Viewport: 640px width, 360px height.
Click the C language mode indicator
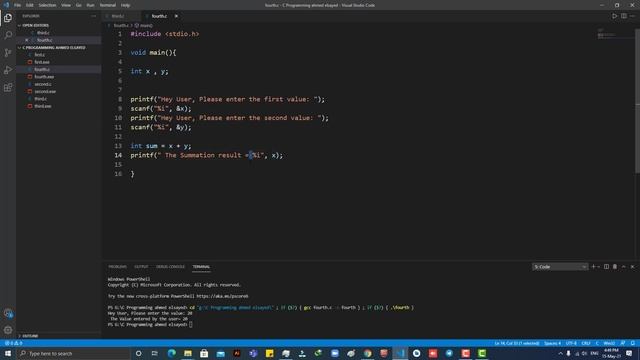pyautogui.click(x=597, y=343)
